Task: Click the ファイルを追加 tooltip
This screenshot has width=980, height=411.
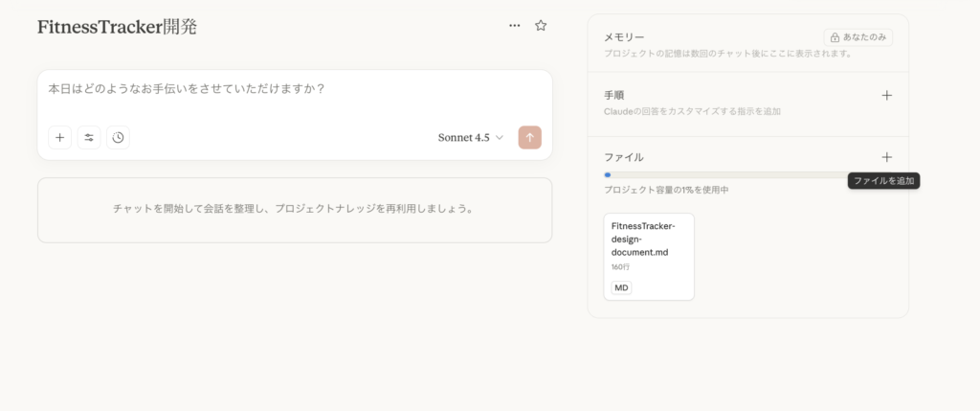Action: tap(883, 181)
